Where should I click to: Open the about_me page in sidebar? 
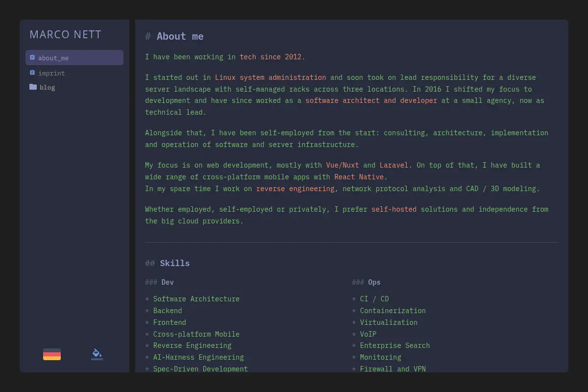click(74, 58)
